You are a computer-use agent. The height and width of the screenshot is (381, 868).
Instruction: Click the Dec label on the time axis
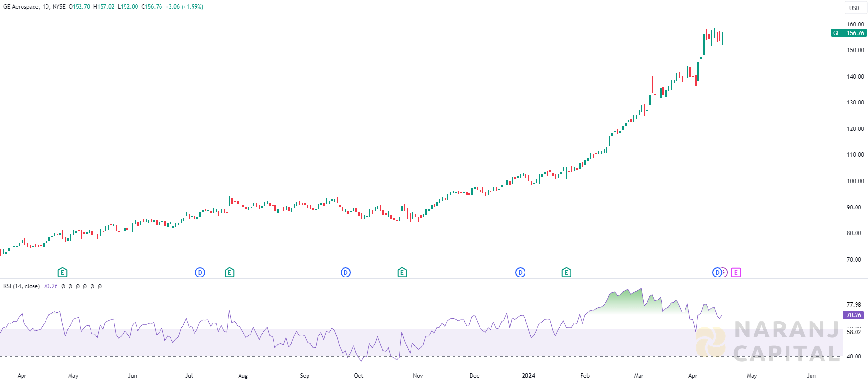coord(474,376)
